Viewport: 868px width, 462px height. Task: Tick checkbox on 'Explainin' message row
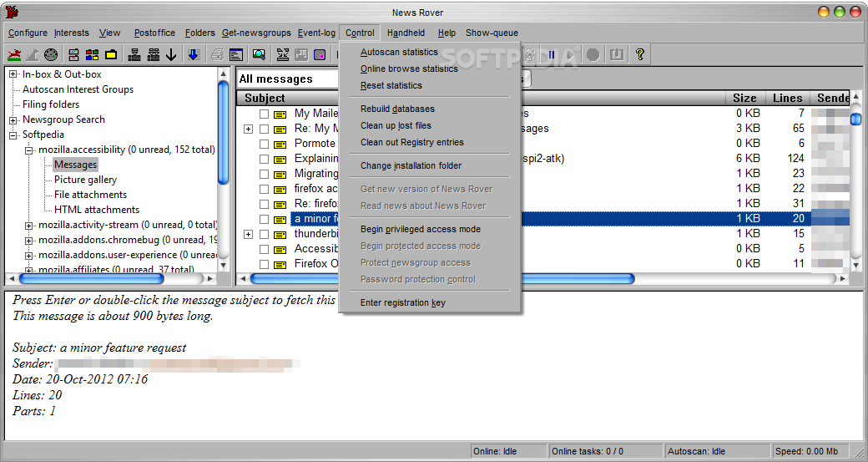pos(264,159)
